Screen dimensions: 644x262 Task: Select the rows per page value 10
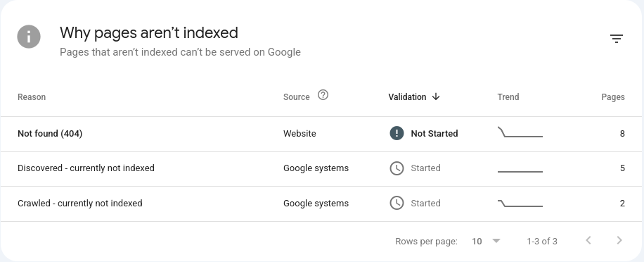[477, 242]
